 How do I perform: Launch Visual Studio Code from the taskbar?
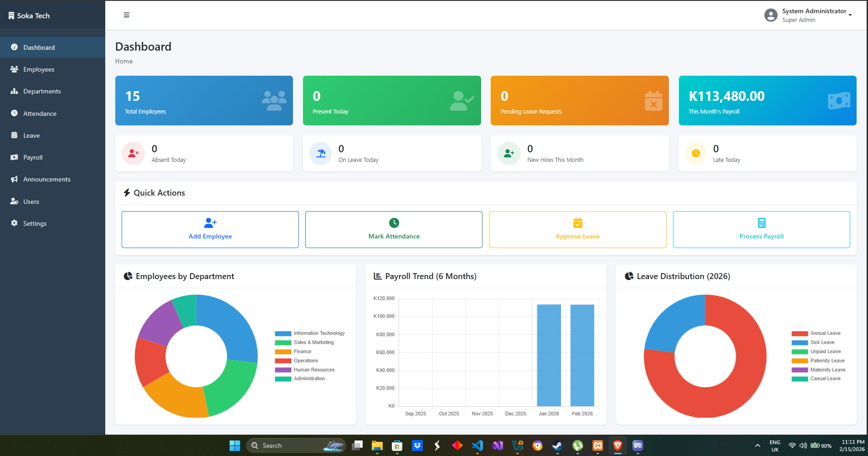tap(477, 446)
